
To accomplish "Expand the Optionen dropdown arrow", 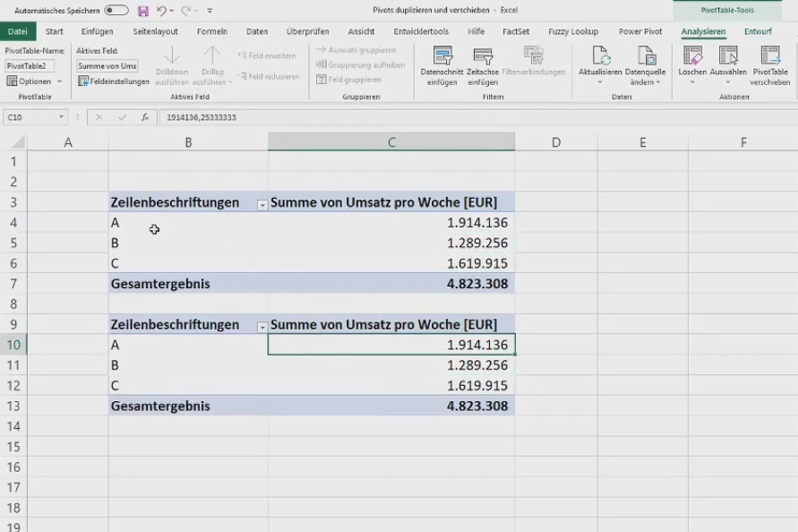I will [x=59, y=81].
